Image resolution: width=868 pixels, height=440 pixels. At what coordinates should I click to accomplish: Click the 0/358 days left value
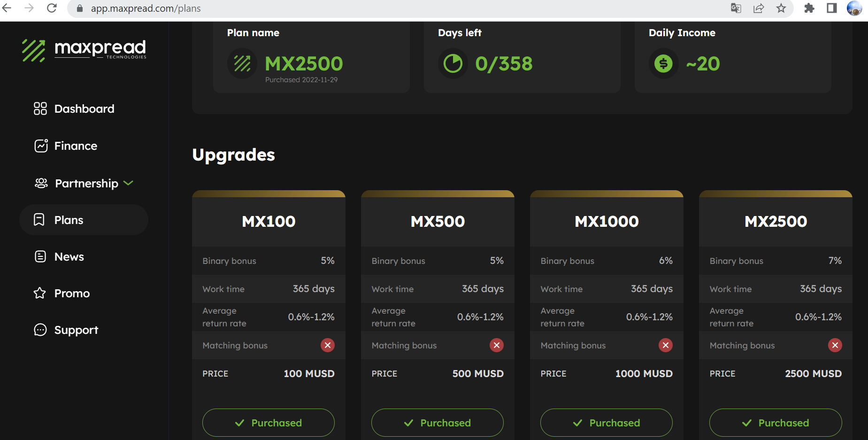(x=504, y=63)
